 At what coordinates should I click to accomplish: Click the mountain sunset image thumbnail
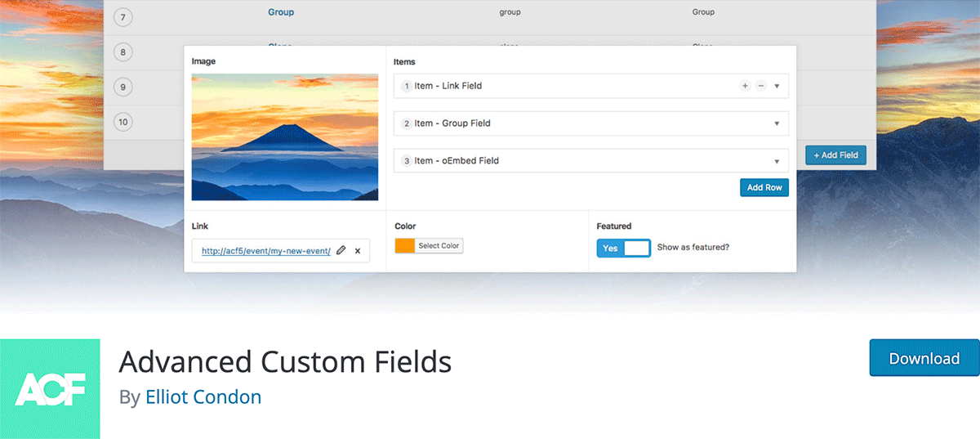point(285,137)
